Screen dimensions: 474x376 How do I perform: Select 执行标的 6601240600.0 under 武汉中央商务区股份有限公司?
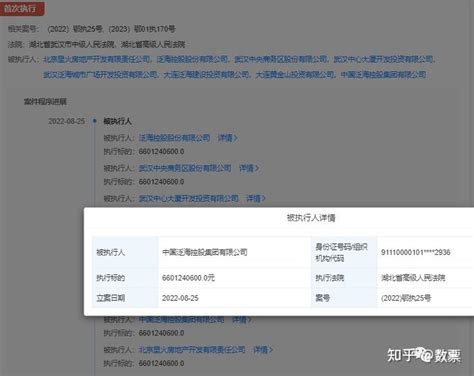click(x=161, y=182)
